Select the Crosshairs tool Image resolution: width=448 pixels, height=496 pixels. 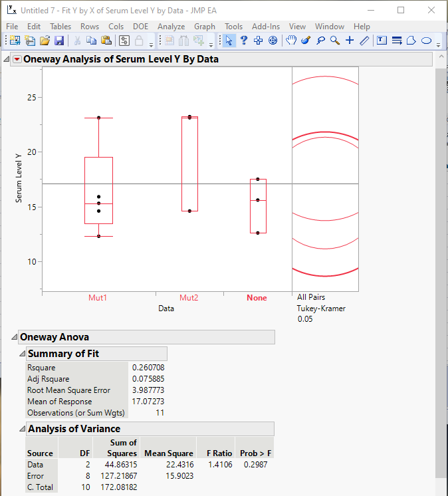tap(350, 41)
